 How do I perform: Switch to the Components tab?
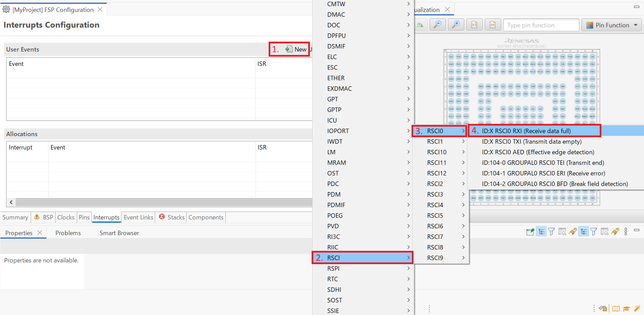pyautogui.click(x=206, y=217)
